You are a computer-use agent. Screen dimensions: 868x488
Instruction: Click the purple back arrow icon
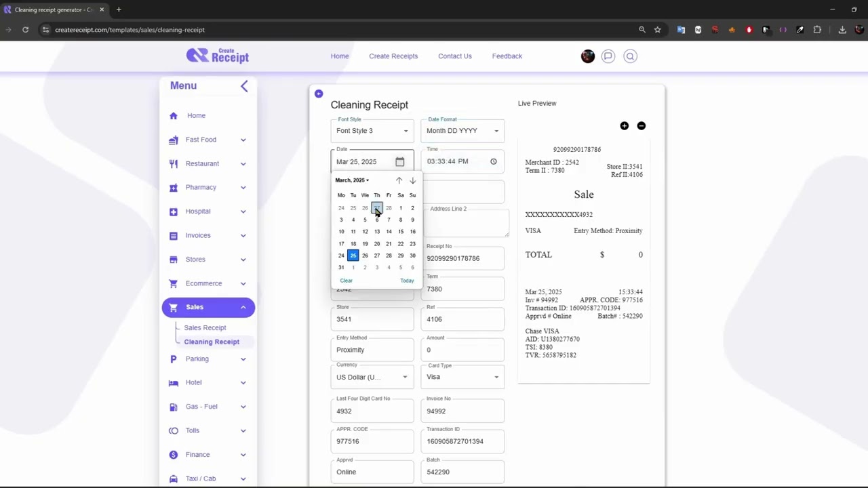pos(319,94)
